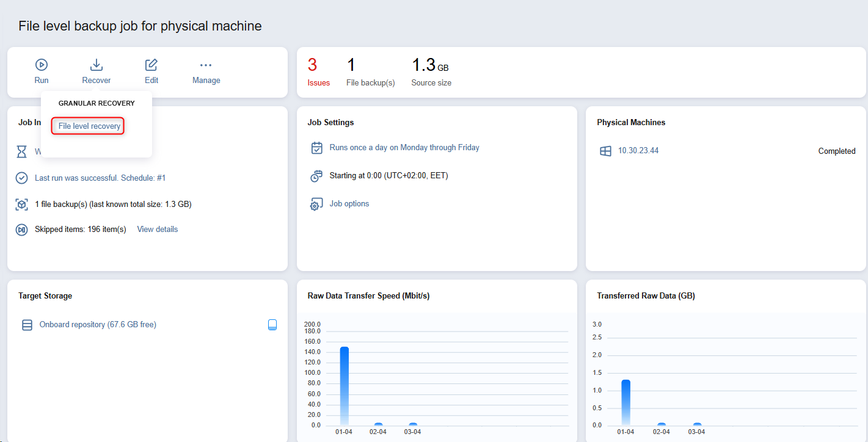The image size is (868, 442).
Task: Click the skipped items icon
Action: point(22,230)
